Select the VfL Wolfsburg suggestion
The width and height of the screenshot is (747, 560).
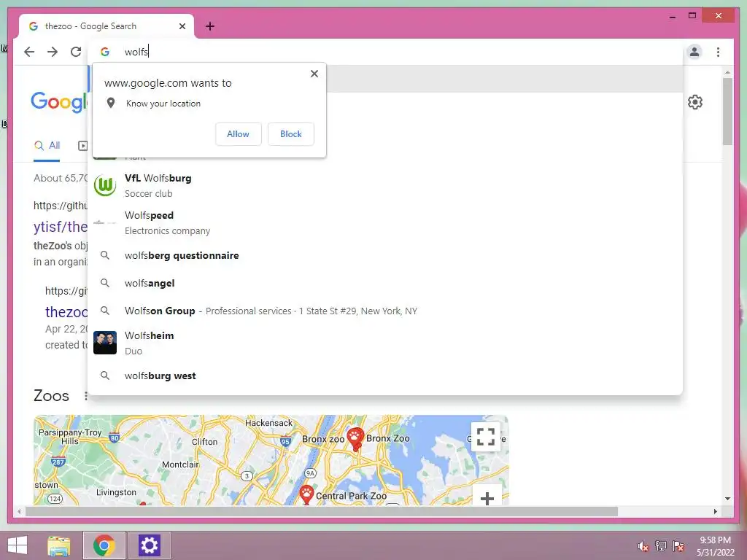(385, 186)
